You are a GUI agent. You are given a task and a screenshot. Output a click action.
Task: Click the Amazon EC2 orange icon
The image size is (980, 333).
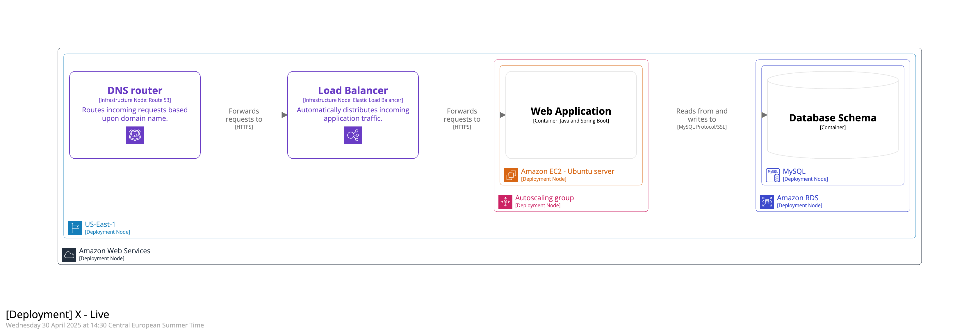coord(511,175)
